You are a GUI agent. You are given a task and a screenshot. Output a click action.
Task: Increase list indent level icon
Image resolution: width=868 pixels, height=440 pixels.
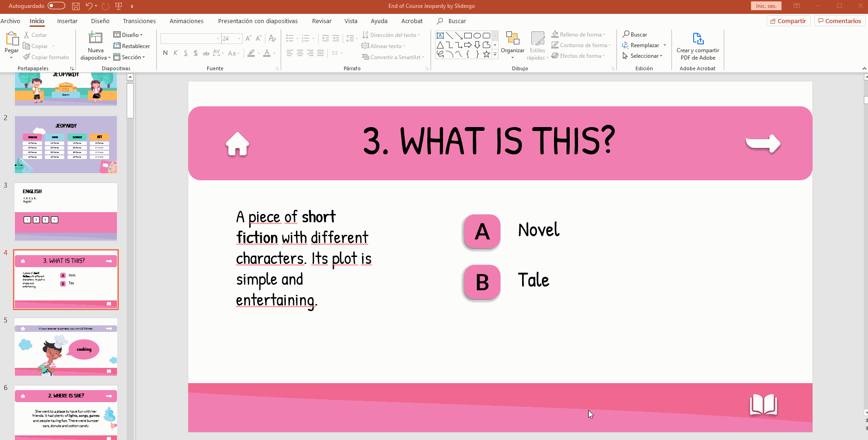coord(336,38)
